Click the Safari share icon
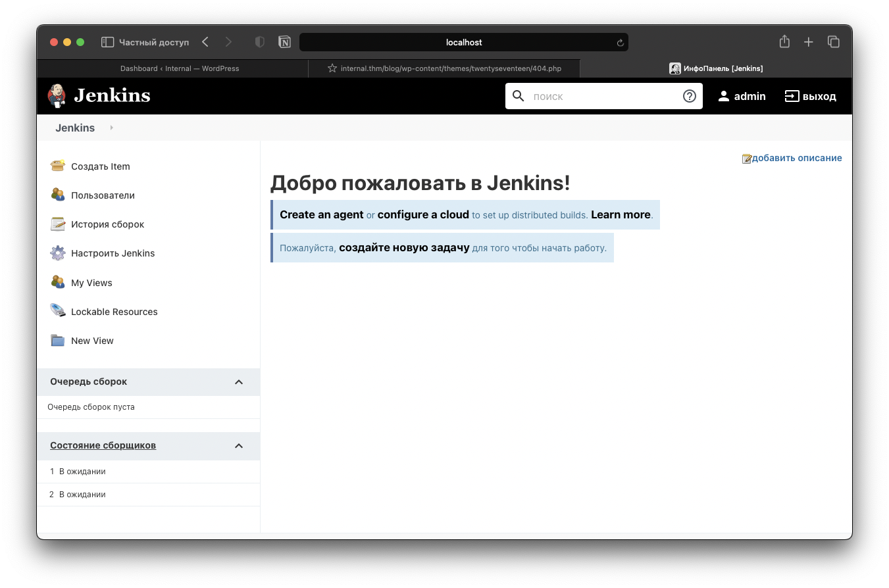Viewport: 889px width, 588px height. 784,42
